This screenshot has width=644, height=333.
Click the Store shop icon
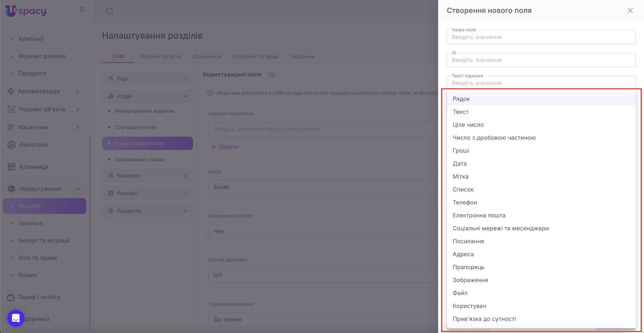pyautogui.click(x=11, y=167)
